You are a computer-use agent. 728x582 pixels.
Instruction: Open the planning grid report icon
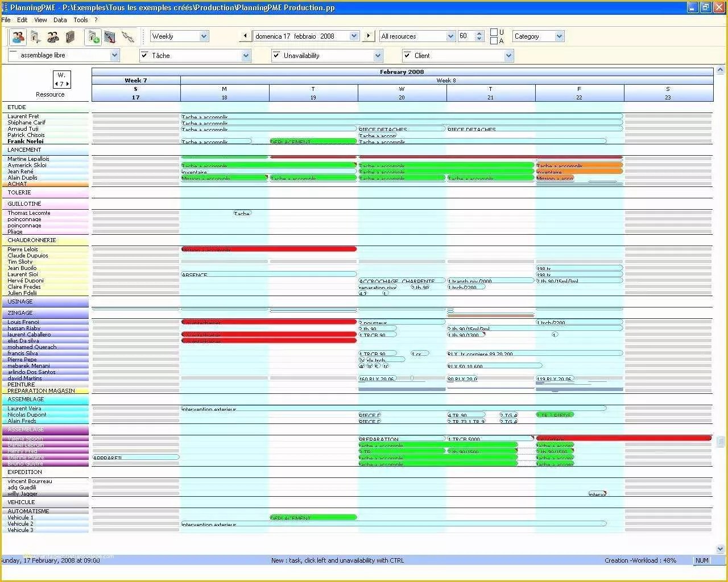(x=108, y=36)
